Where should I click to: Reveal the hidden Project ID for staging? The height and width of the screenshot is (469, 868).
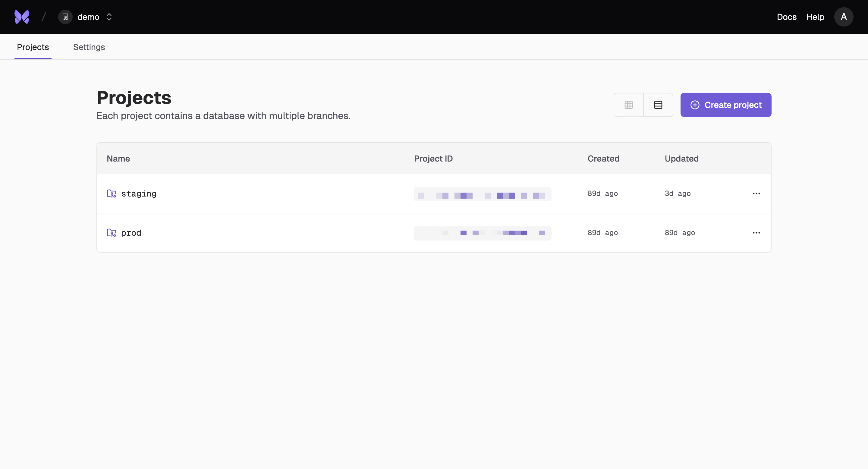pos(483,194)
